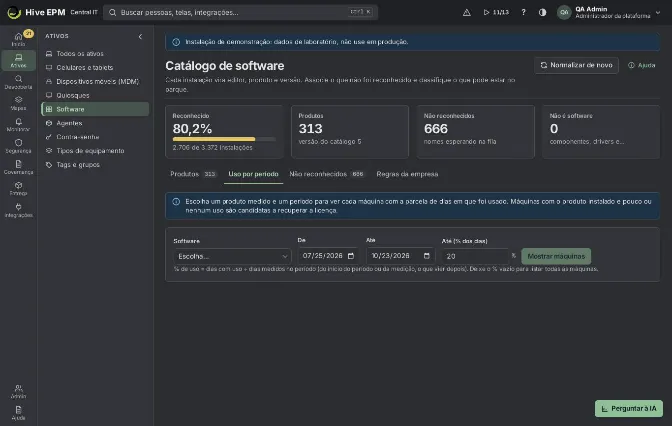Expand the QA Admin user menu chevron
This screenshot has height=426, width=672.
pyautogui.click(x=658, y=12)
